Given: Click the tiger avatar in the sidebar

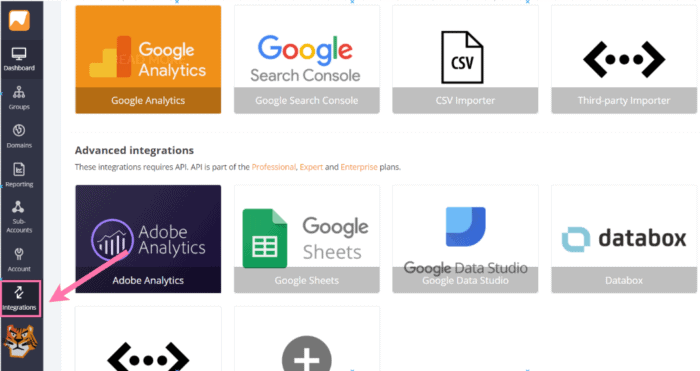Looking at the screenshot, I should click(20, 341).
